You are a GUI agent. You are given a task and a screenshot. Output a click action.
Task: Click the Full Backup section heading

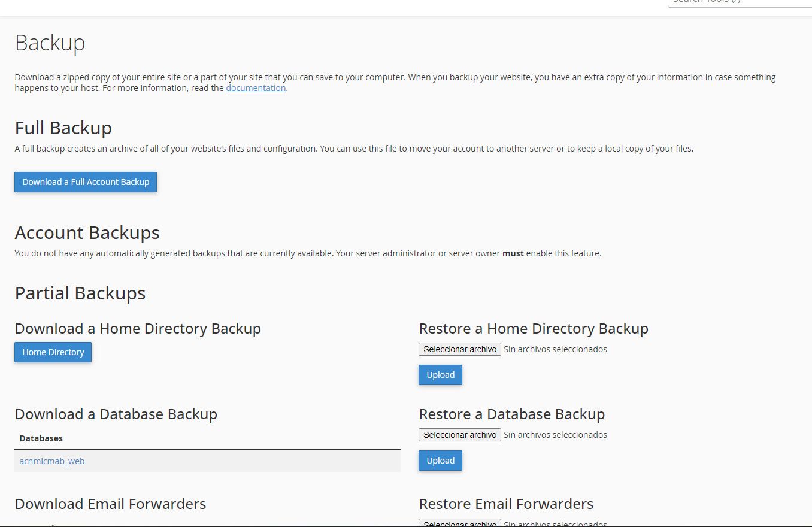click(x=63, y=128)
